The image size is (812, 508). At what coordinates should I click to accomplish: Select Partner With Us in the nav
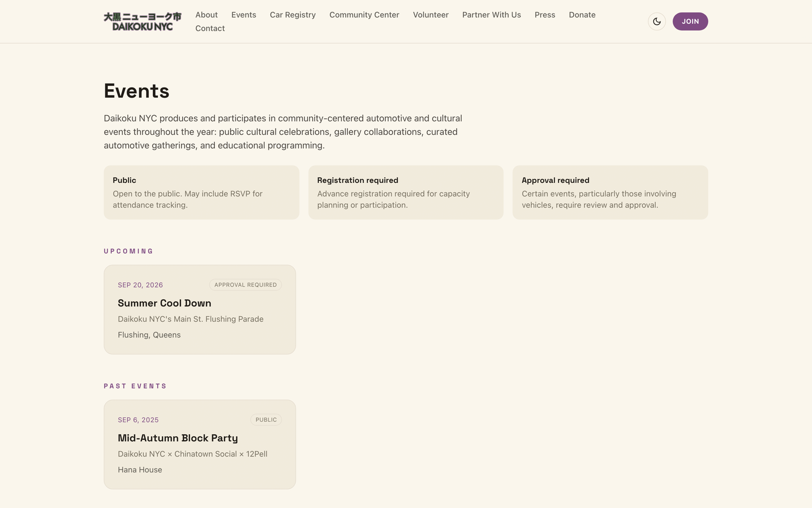point(492,15)
